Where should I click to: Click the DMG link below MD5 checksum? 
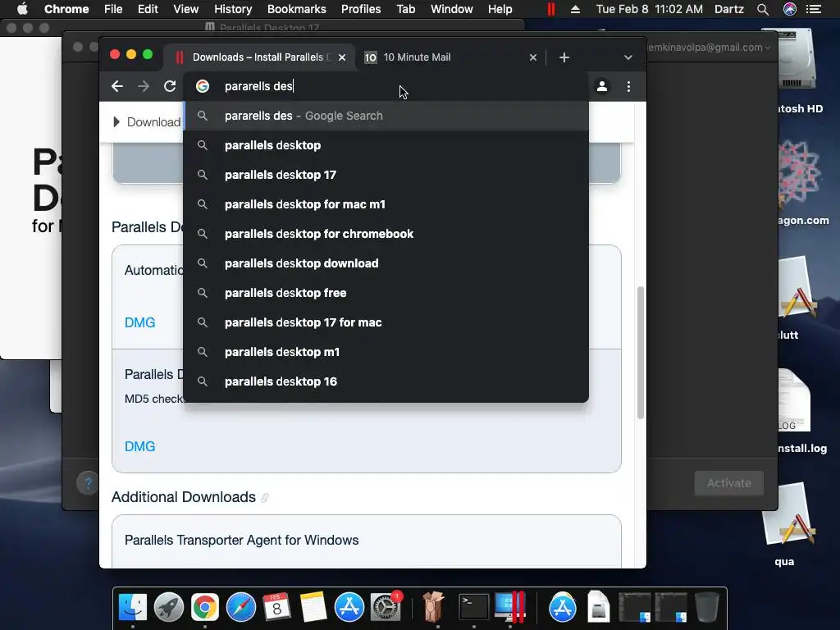[139, 446]
